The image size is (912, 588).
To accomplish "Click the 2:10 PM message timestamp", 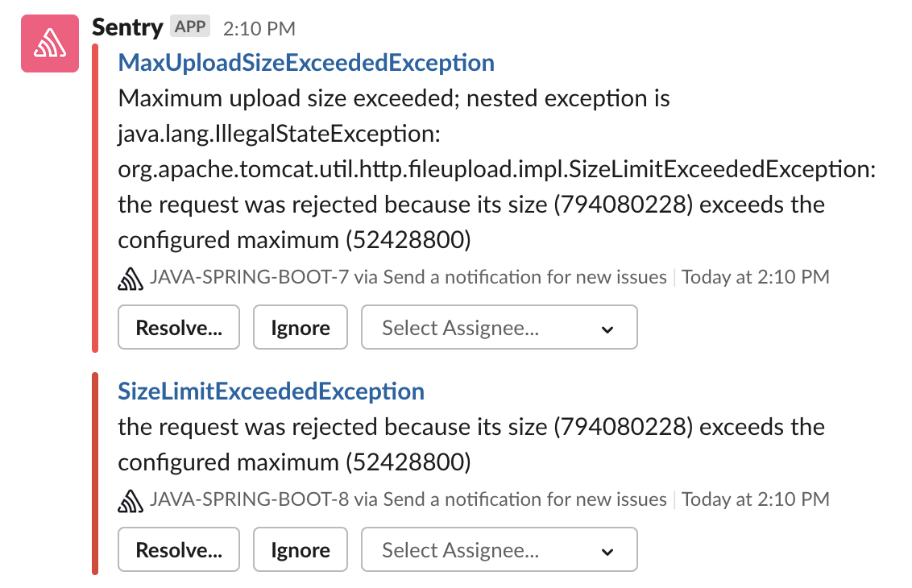I will [x=259, y=28].
